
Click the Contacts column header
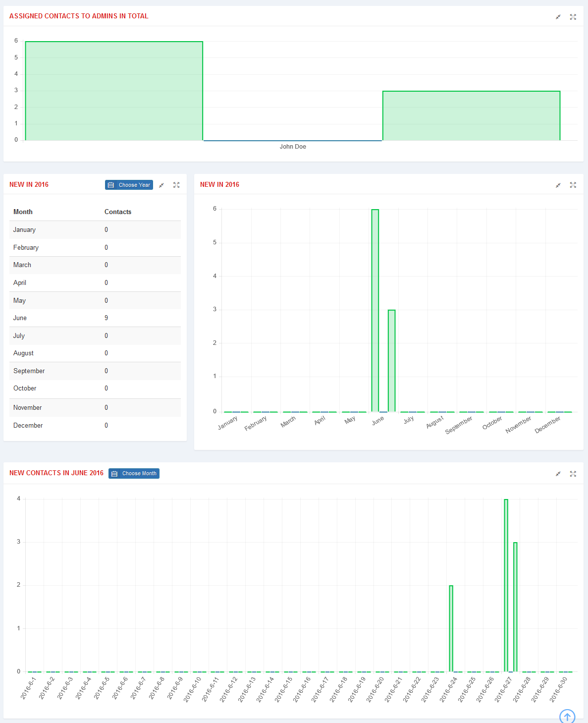point(118,212)
